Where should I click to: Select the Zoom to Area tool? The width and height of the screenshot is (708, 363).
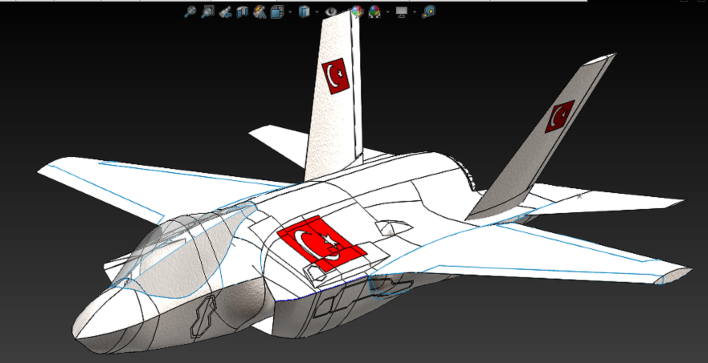coord(208,12)
